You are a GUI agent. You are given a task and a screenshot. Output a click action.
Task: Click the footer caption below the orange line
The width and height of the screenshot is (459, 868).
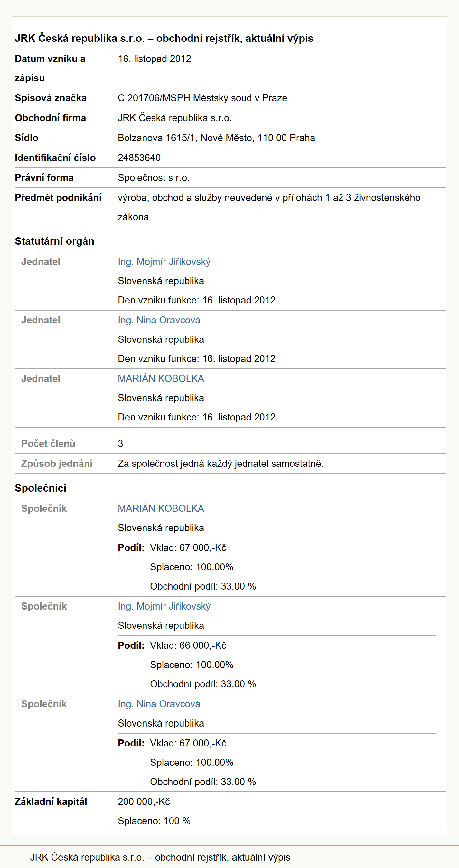160,857
